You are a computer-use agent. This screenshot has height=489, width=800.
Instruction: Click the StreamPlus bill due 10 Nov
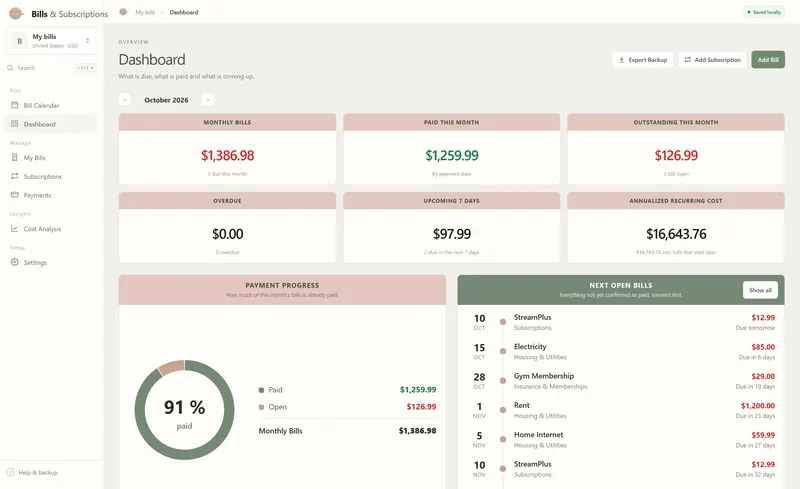[x=621, y=469]
